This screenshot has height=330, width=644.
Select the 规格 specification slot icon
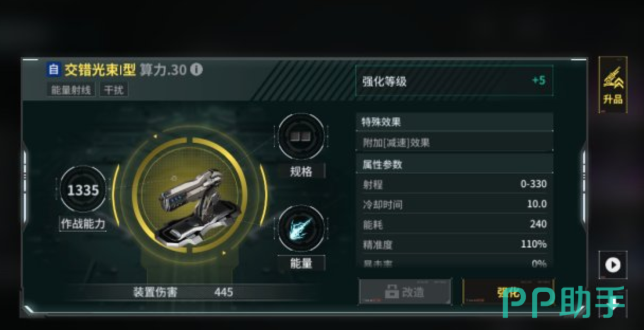(x=301, y=136)
